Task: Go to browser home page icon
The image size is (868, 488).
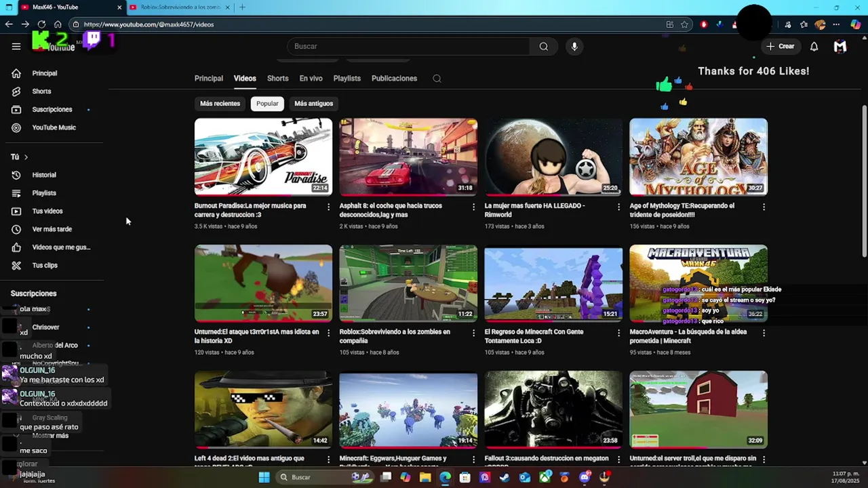Action: click(x=58, y=24)
